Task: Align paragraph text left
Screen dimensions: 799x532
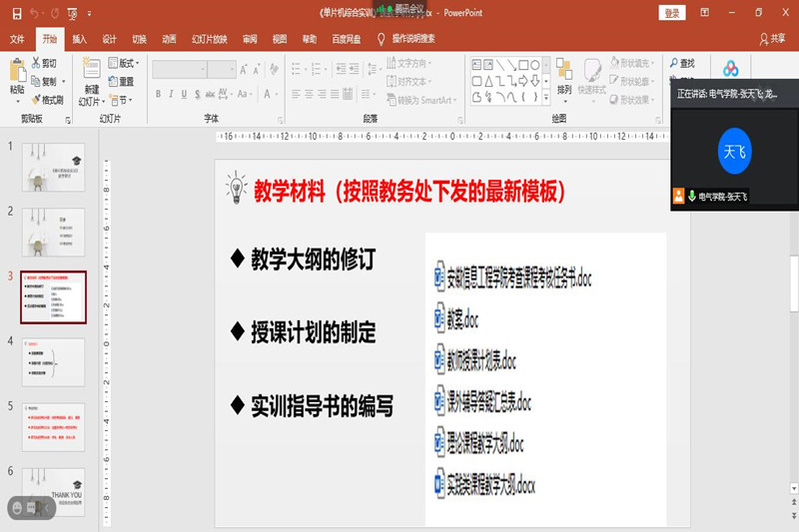Action: [296, 94]
